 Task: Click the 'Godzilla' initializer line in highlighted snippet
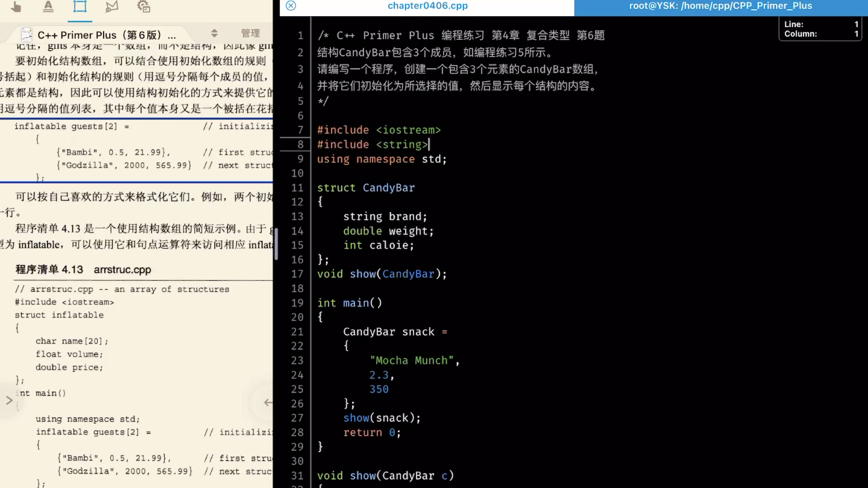click(124, 165)
